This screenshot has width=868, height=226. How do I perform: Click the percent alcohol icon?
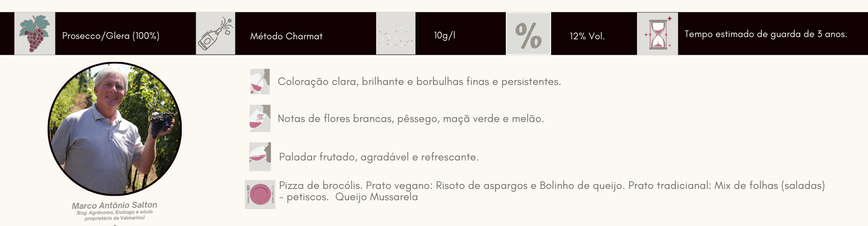[x=528, y=33]
